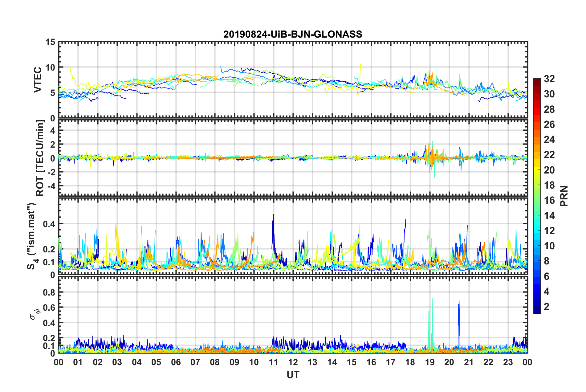Click the "18" tick on the PRN colorbar

tap(549, 185)
